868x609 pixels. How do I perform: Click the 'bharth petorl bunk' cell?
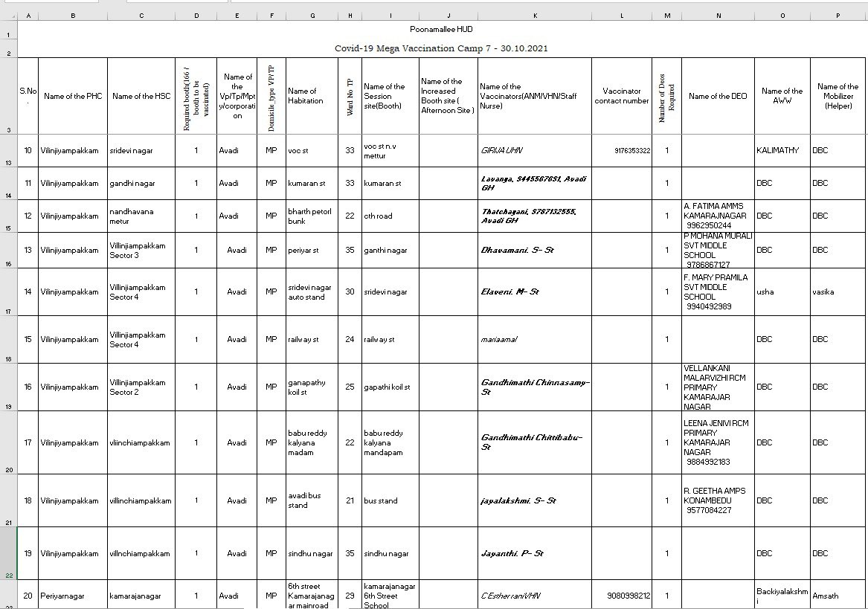pyautogui.click(x=312, y=216)
